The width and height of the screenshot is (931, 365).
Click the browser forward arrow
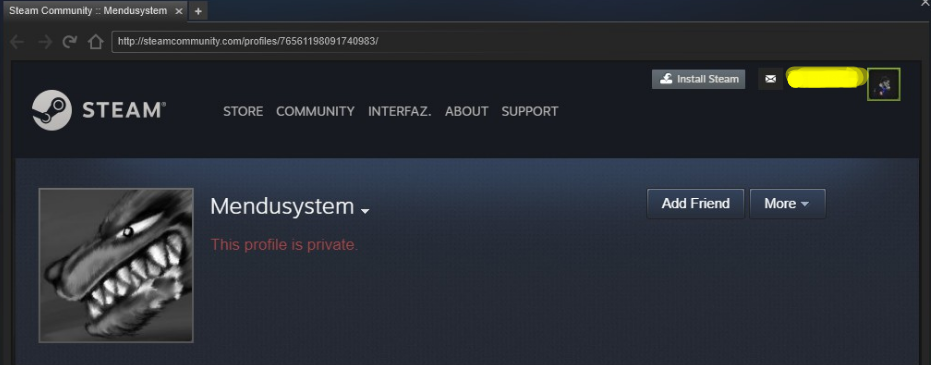[x=45, y=42]
